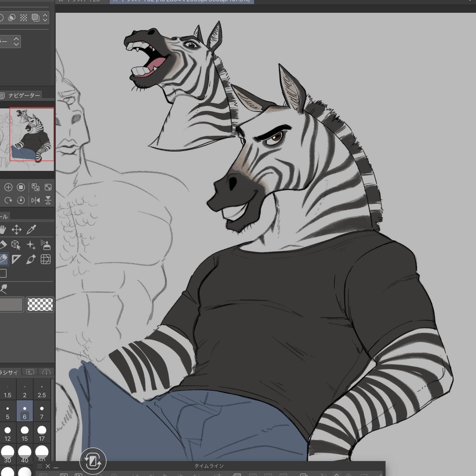Flip the canvas horizontally in Navigator
Image resolution: width=476 pixels, height=476 pixels.
(35, 201)
